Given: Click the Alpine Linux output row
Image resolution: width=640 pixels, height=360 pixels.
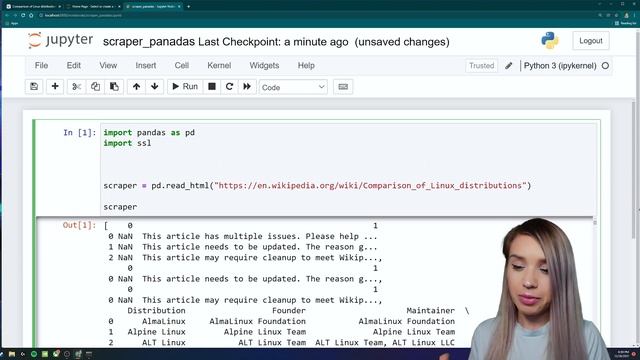Looking at the screenshot, I should [x=282, y=332].
